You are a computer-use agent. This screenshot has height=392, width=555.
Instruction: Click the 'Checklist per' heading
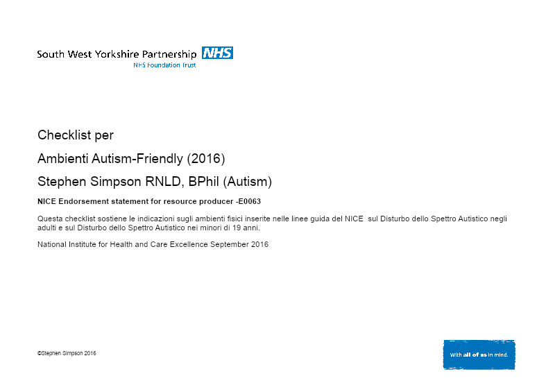76,135
